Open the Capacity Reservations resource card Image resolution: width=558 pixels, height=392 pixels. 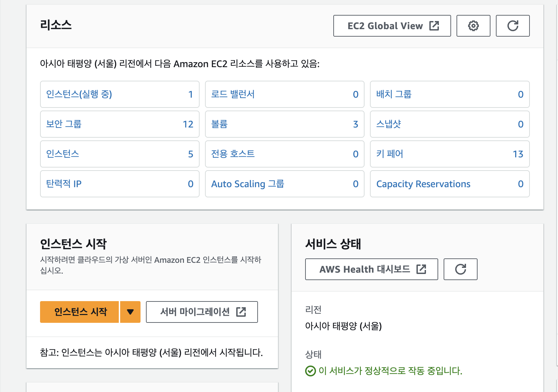pyautogui.click(x=450, y=184)
